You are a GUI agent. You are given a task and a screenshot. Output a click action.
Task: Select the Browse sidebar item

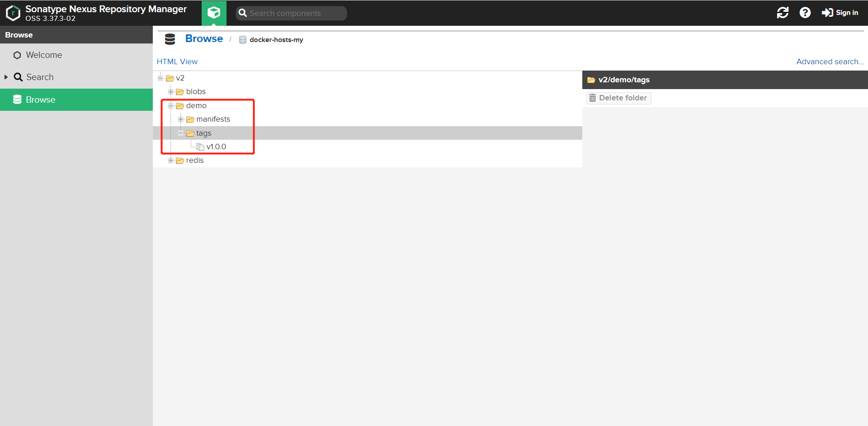click(76, 99)
